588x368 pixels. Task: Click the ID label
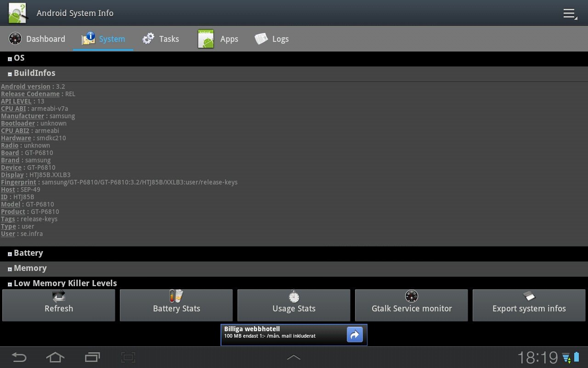tap(4, 197)
